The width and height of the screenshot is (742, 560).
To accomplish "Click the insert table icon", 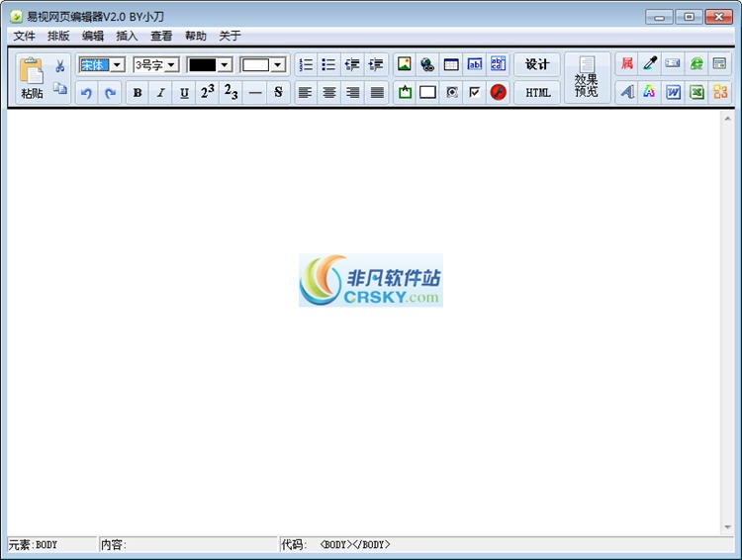I will [x=451, y=64].
